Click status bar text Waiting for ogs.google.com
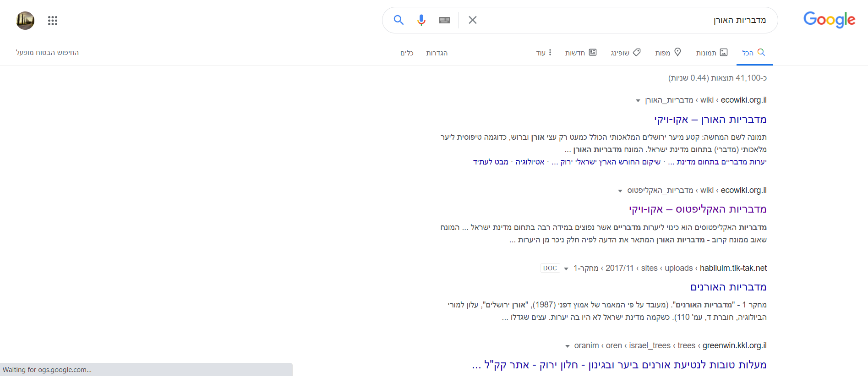The image size is (868, 378). pos(47,370)
